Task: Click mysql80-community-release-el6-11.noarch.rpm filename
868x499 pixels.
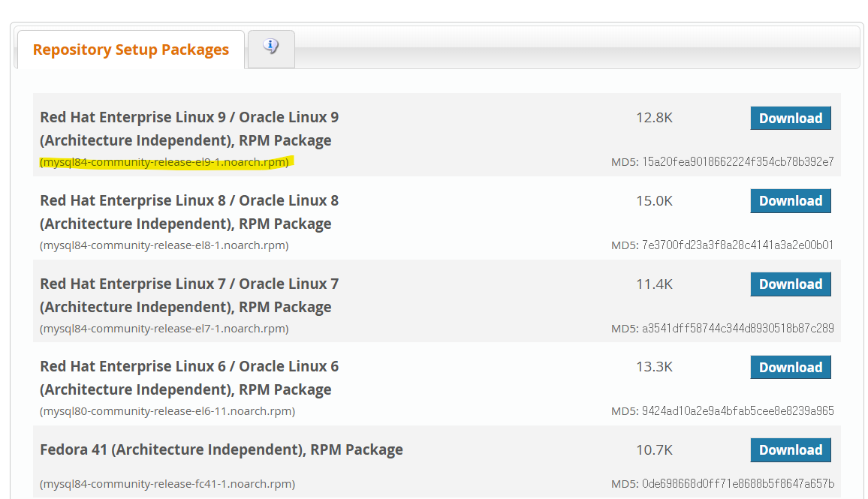Action: 167,411
